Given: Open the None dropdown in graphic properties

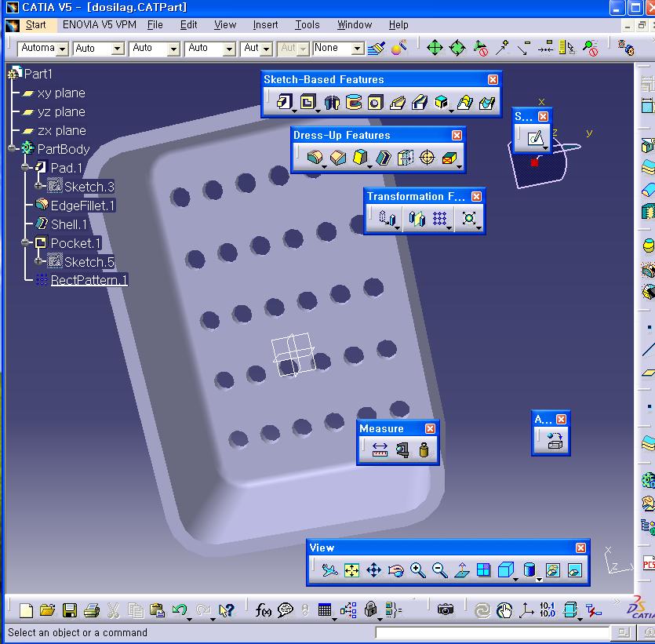Looking at the screenshot, I should tap(358, 49).
